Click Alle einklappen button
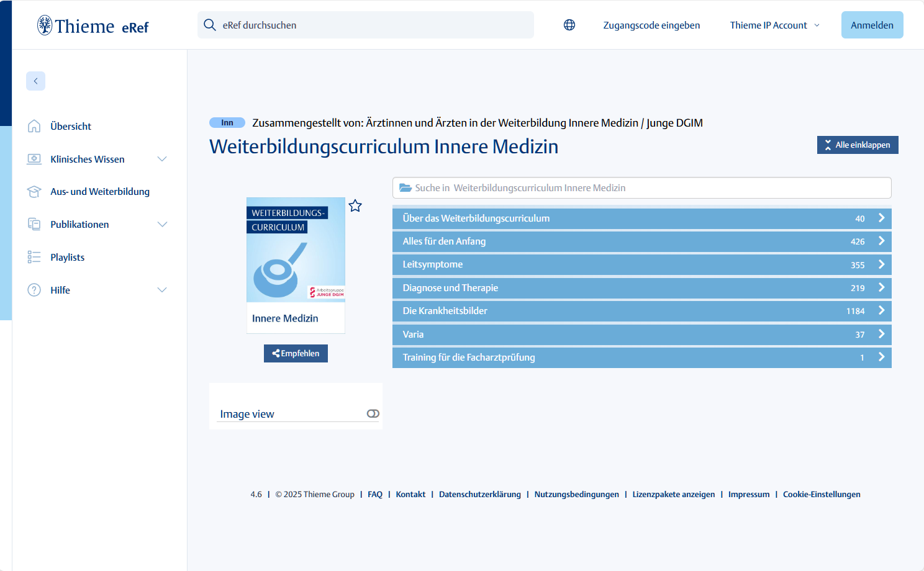The image size is (924, 571). 858,145
